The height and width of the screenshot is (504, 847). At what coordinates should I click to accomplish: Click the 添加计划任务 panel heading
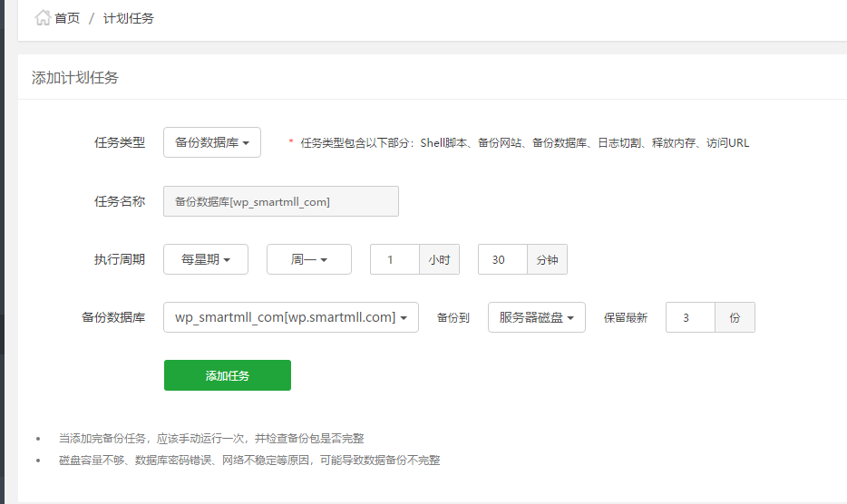75,78
